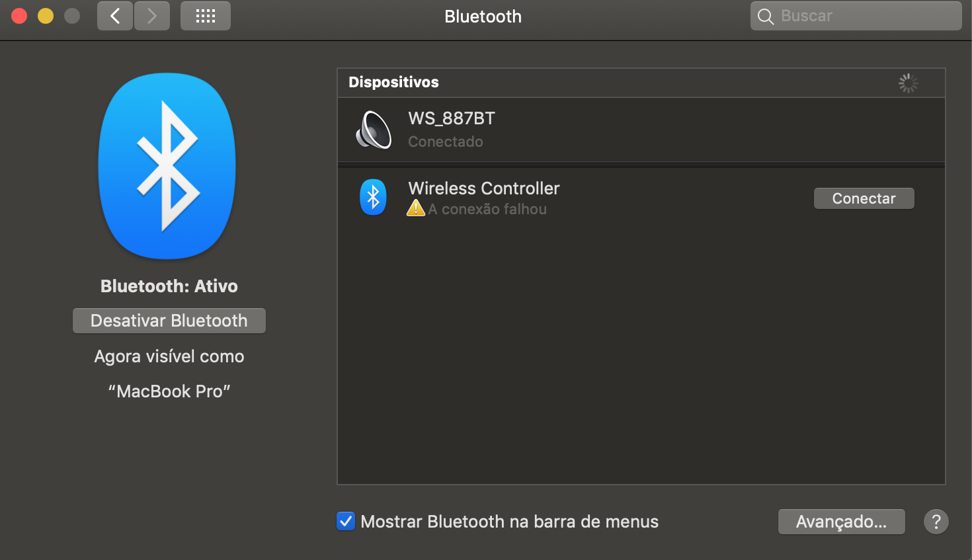Click the yellow connection warning icon
This screenshot has height=560, width=972.
[x=416, y=208]
